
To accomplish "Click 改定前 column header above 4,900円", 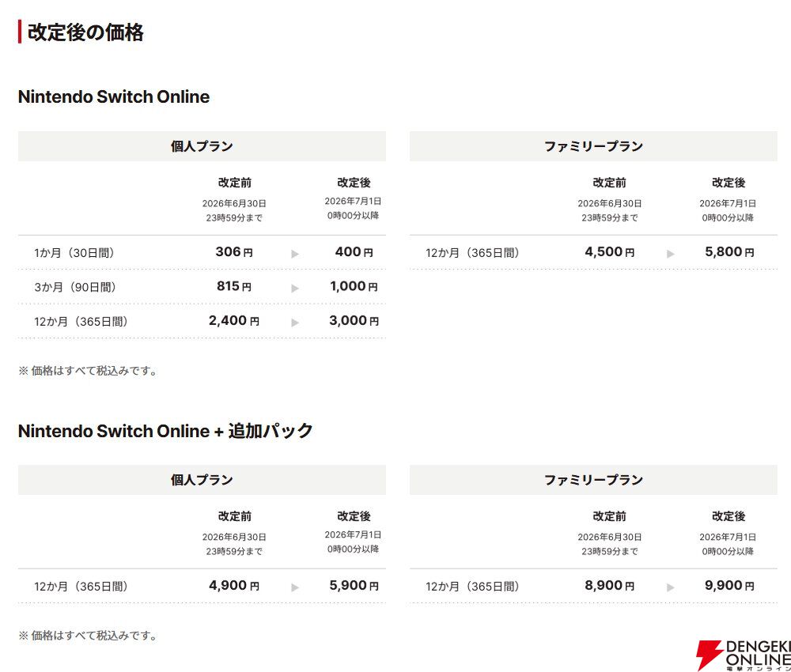I will tap(235, 516).
